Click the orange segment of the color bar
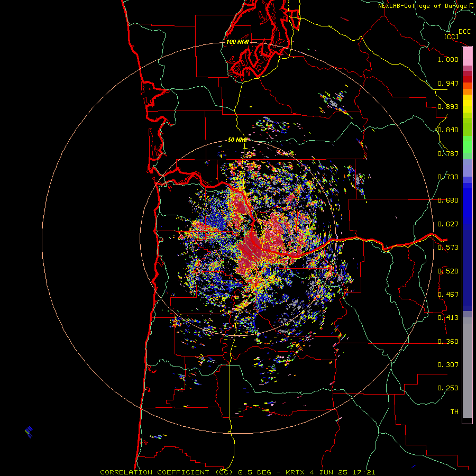The width and height of the screenshot is (476, 476). [x=467, y=91]
